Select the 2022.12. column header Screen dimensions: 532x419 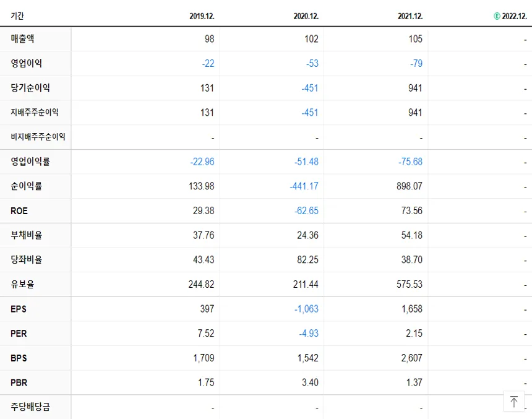coord(514,16)
